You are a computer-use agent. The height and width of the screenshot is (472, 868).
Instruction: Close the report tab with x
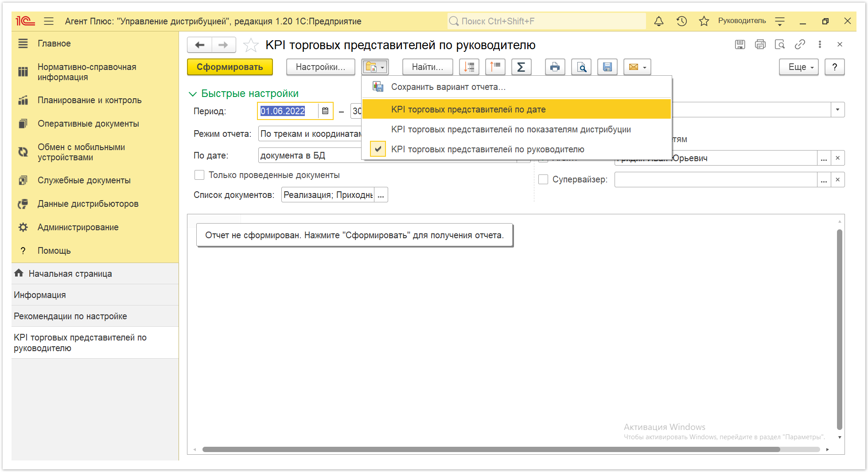click(x=840, y=44)
